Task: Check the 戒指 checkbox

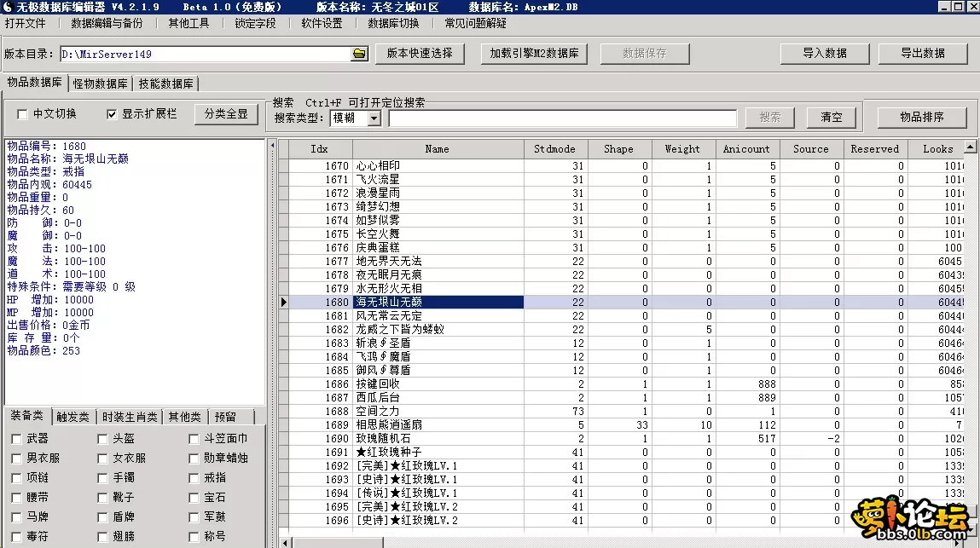Action: point(194,478)
